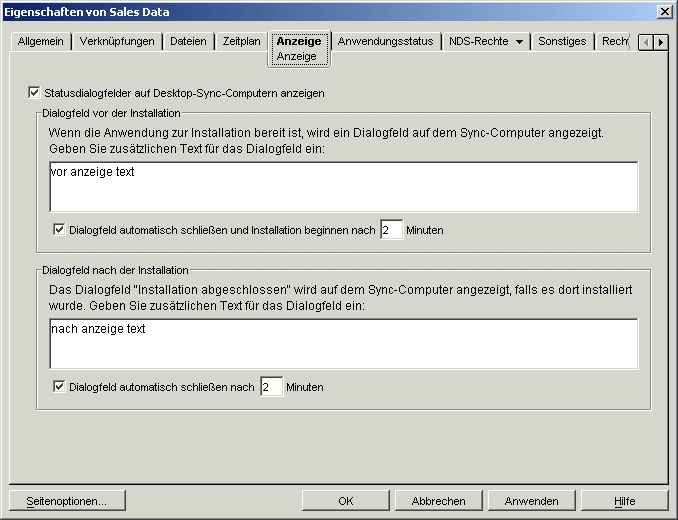The height and width of the screenshot is (520, 678).
Task: Open Seitenoptionen dialog
Action: point(67,501)
